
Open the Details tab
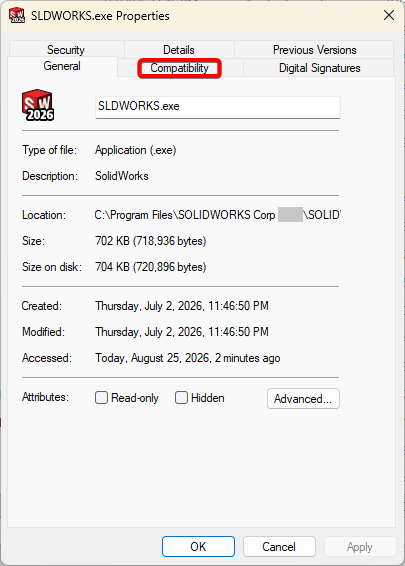click(x=179, y=49)
